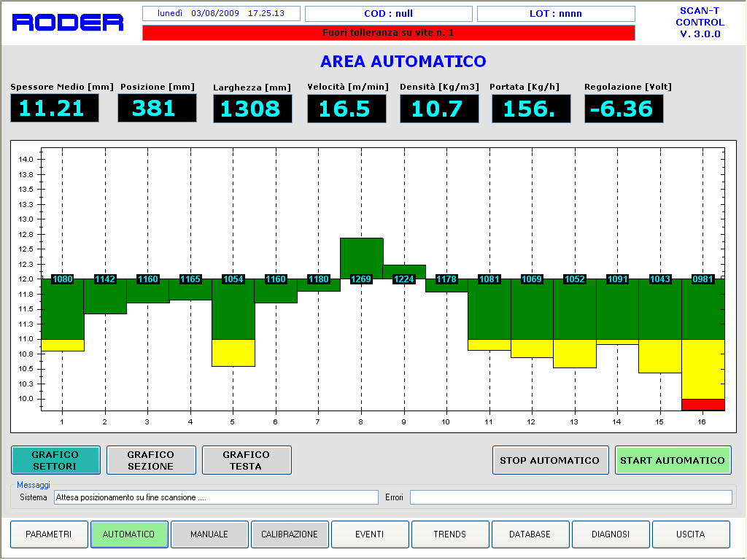Click the USCITA exit button
Image resolution: width=747 pixels, height=560 pixels.
click(691, 534)
